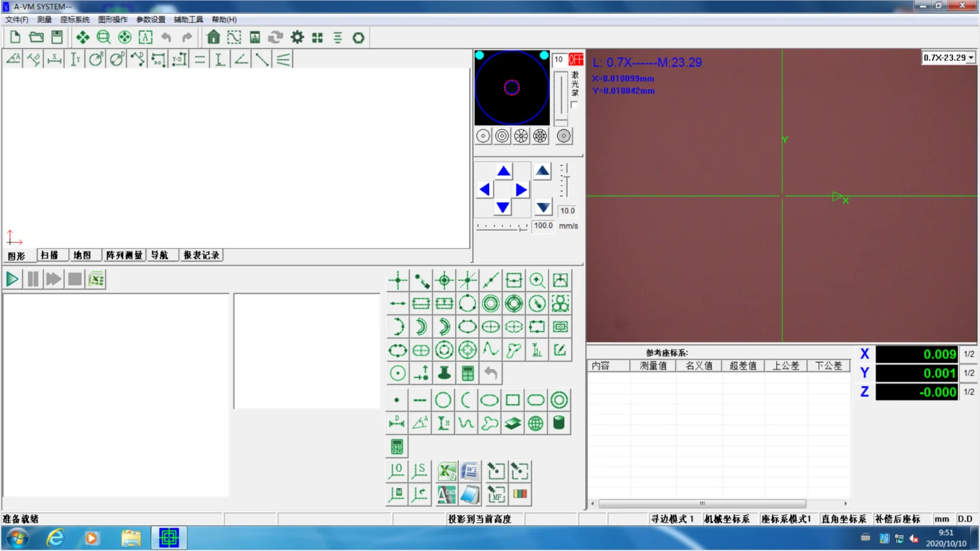Select the angle measurement tool in bottom palette
980x551 pixels.
[420, 423]
